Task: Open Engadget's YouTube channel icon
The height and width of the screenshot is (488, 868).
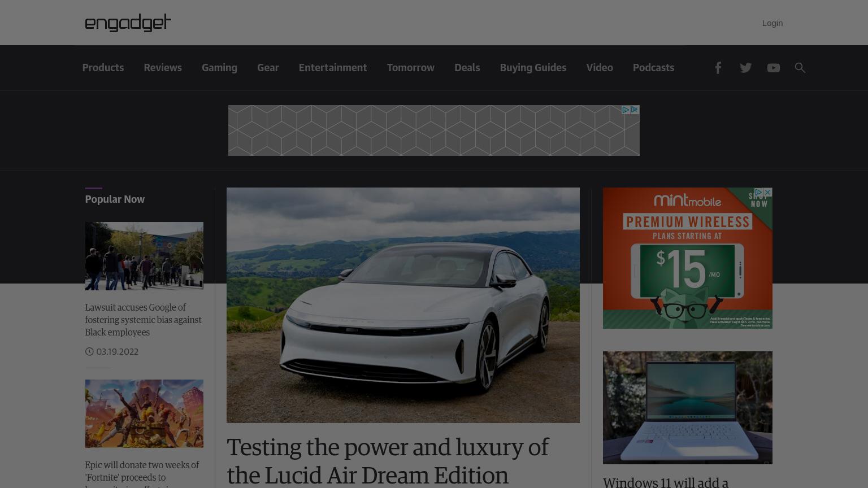Action: (773, 68)
